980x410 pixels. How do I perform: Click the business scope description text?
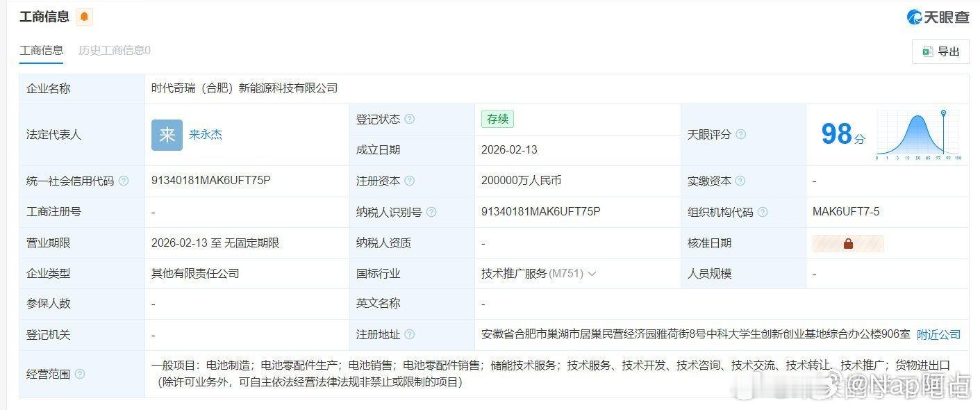coord(551,373)
